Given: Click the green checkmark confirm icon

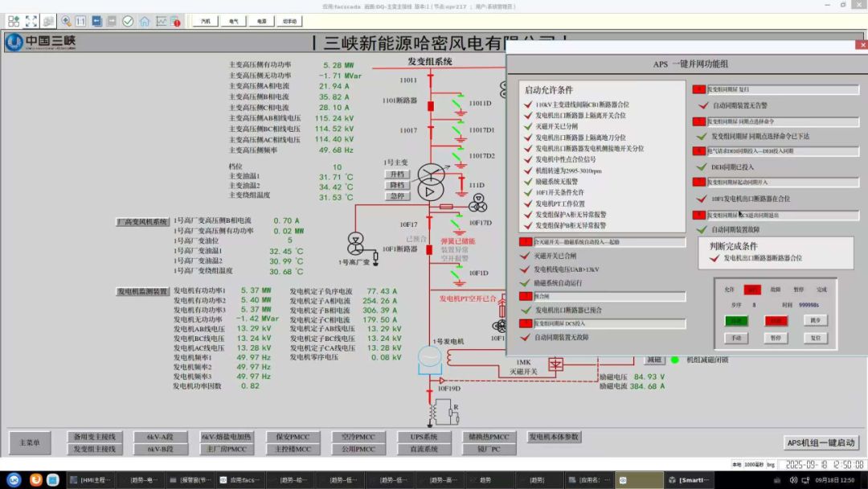Looking at the screenshot, I should pyautogui.click(x=128, y=21).
